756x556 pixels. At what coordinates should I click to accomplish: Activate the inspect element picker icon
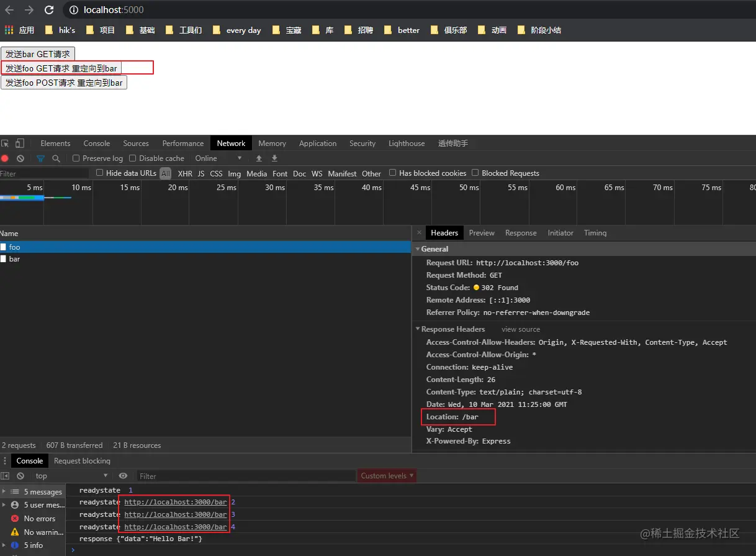[5, 143]
